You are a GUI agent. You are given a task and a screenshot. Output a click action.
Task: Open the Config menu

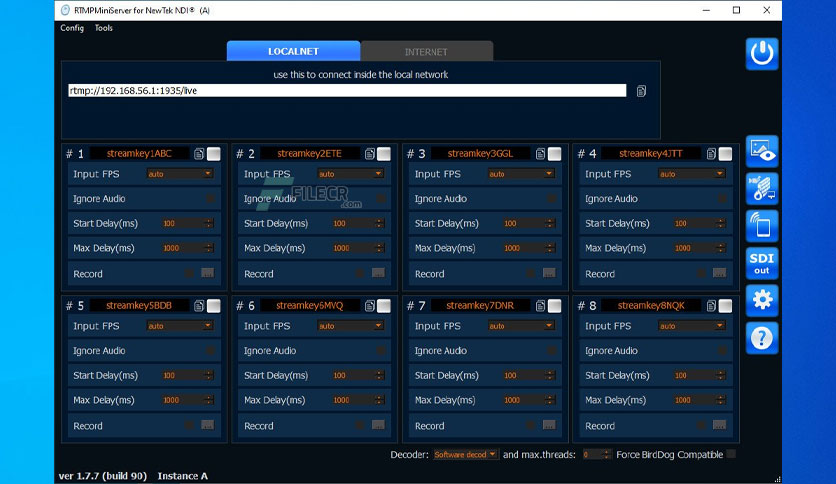[72, 28]
